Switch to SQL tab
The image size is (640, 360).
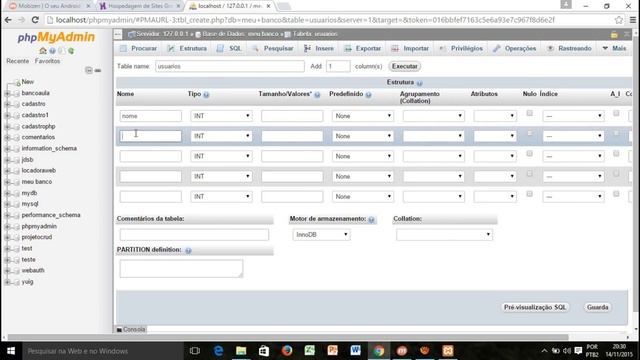pyautogui.click(x=229, y=49)
